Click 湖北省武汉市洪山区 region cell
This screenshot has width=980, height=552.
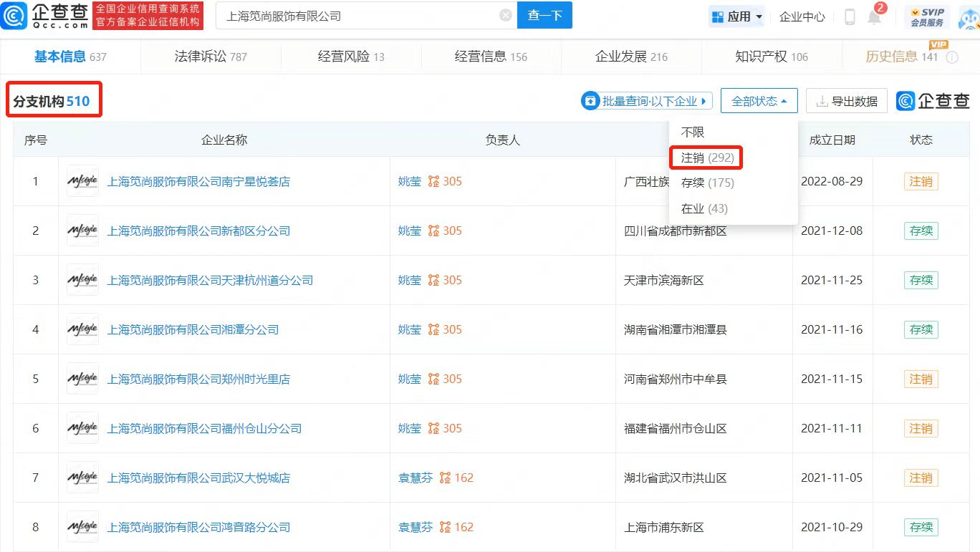coord(676,478)
